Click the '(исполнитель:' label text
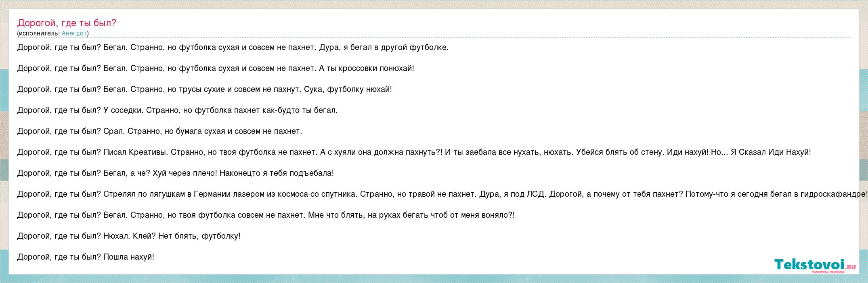The image size is (868, 283). tap(38, 33)
